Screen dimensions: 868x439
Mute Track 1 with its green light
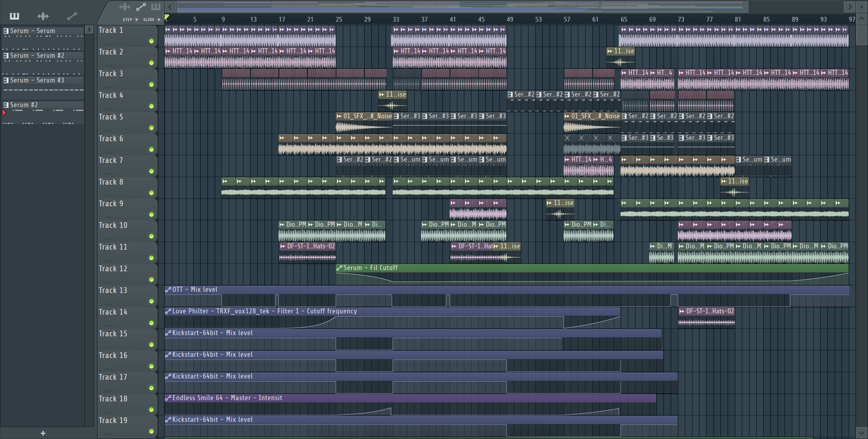click(x=151, y=41)
